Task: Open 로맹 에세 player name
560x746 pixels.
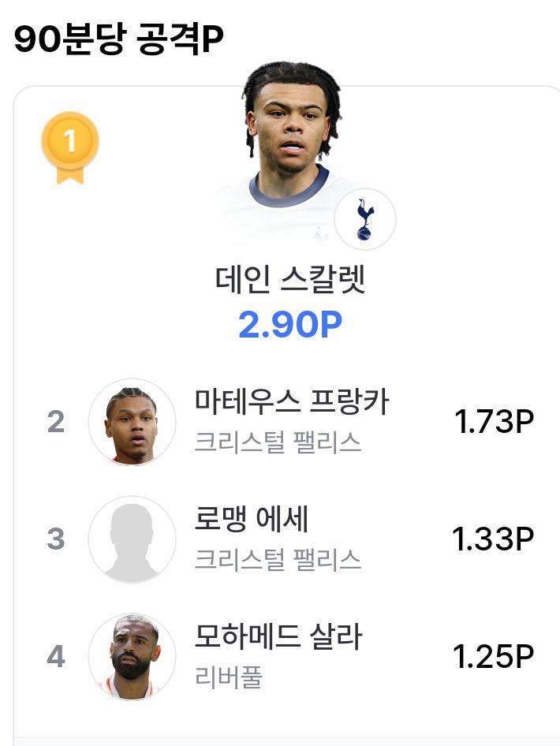Action: (252, 519)
